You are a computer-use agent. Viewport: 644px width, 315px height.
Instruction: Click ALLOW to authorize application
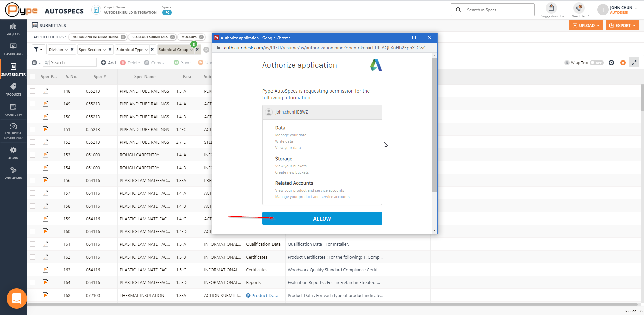pos(322,218)
